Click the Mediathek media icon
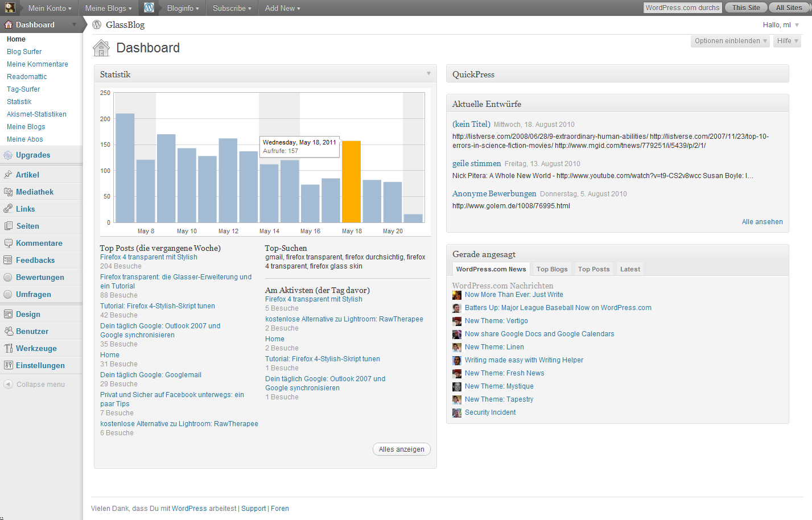 coord(8,192)
